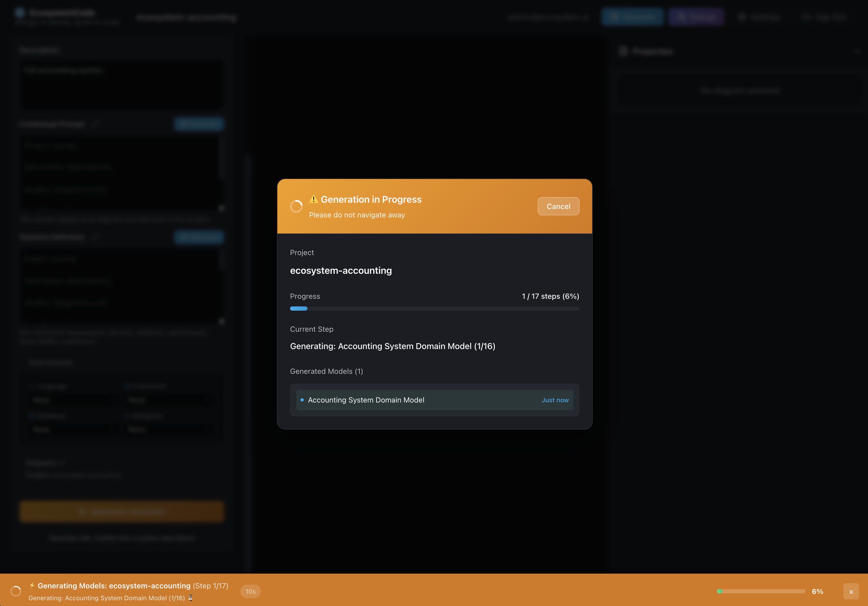Click the sparkle icon on the orange Generate button

(83, 511)
